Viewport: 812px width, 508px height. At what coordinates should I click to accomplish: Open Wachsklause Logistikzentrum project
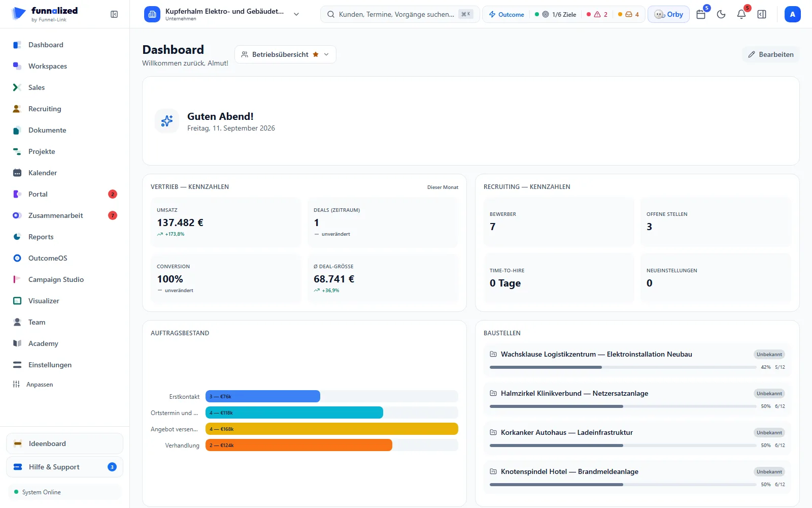(x=637, y=360)
